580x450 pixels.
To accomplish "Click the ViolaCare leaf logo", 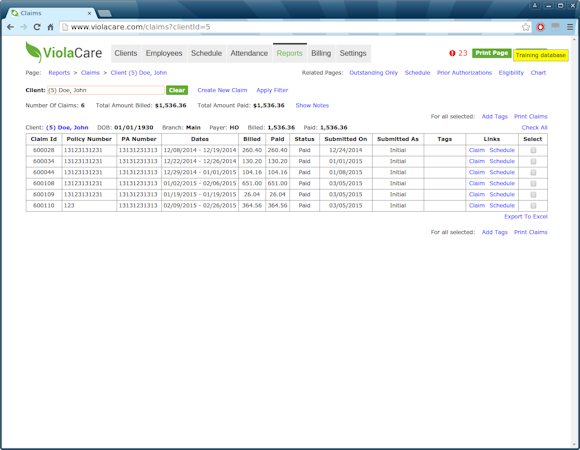I will click(33, 52).
